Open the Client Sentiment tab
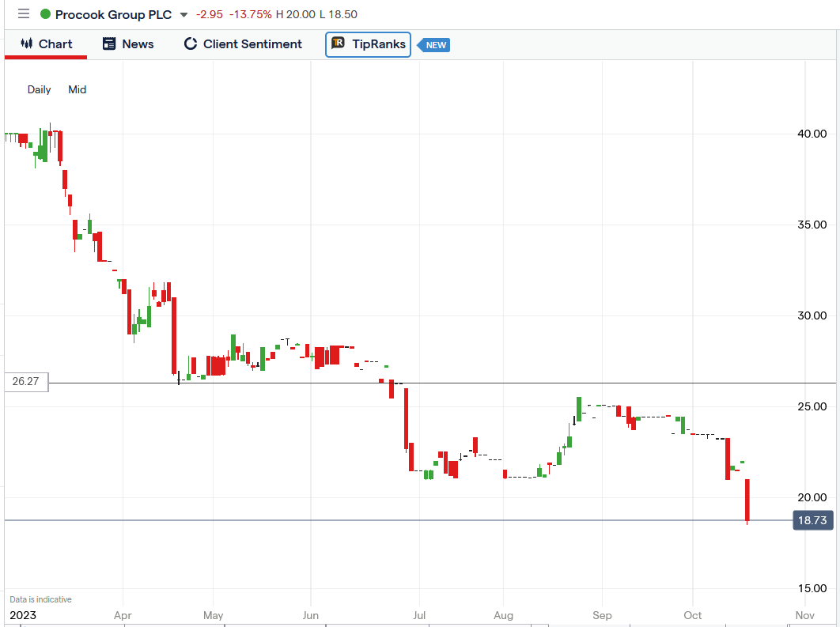Screen dimensions: 840x627 [243, 44]
